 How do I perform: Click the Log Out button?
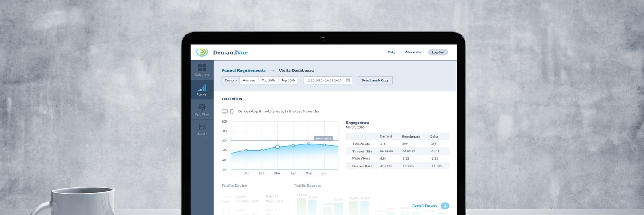click(x=438, y=52)
